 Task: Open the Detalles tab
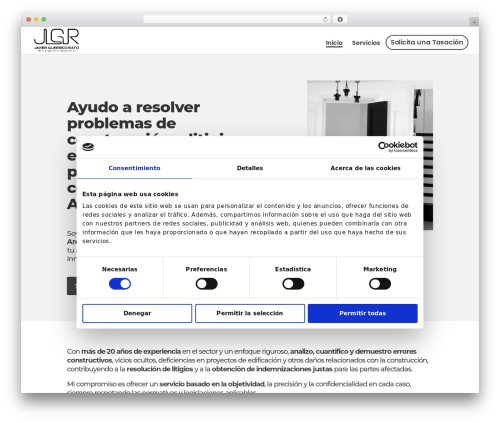click(250, 168)
